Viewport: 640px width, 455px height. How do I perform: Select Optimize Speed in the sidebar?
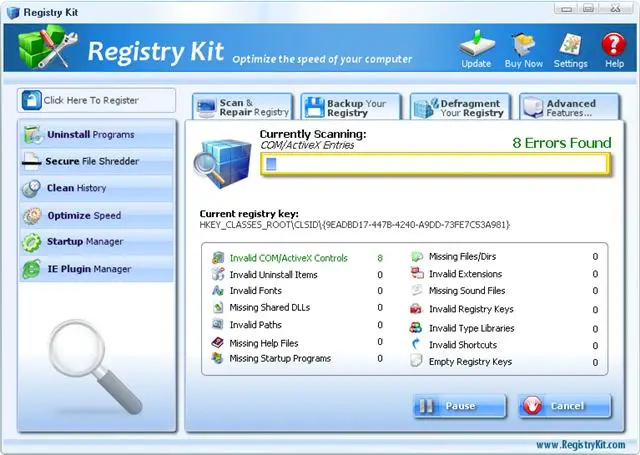pos(97,215)
